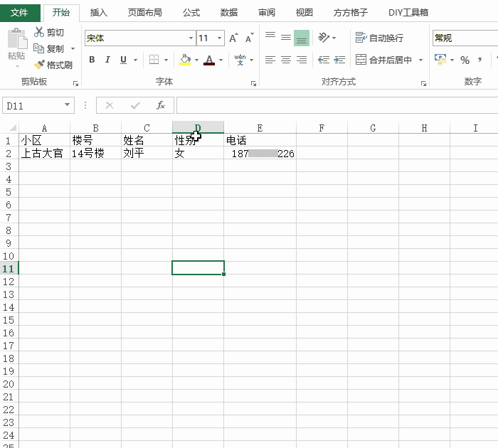Select column E header

(260, 127)
